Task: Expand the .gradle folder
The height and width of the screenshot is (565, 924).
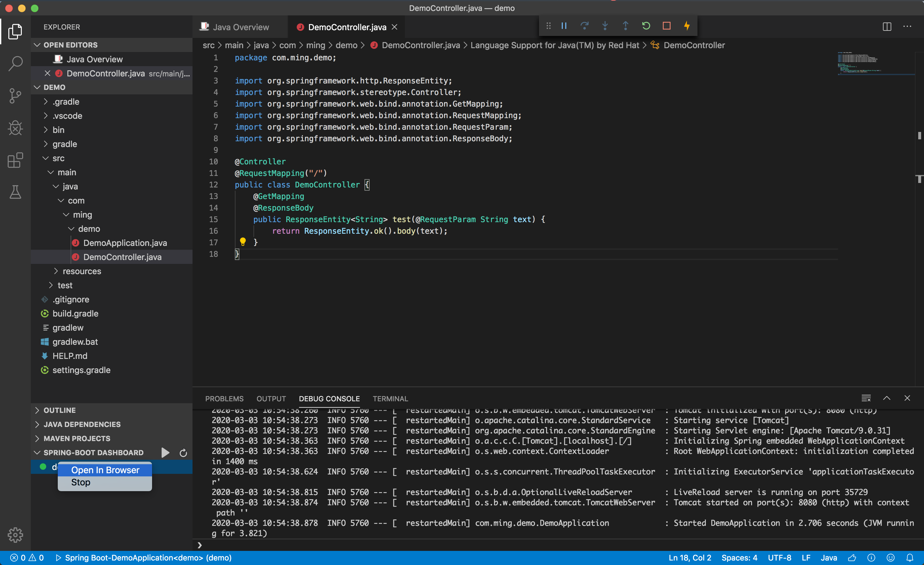Action: point(46,102)
